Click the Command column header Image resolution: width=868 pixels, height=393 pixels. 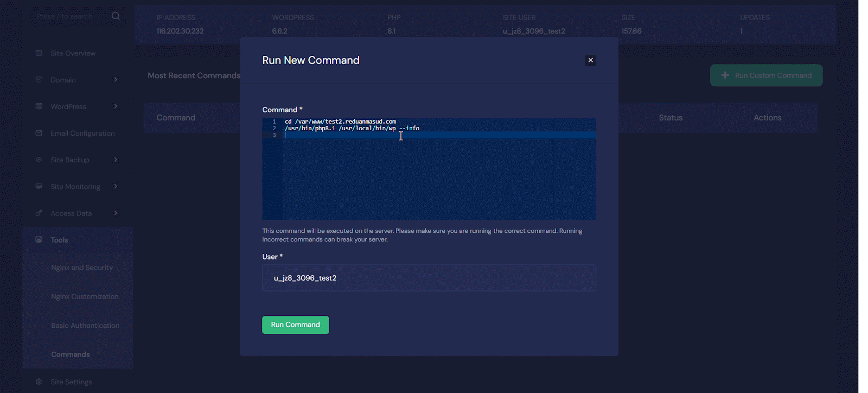[176, 118]
